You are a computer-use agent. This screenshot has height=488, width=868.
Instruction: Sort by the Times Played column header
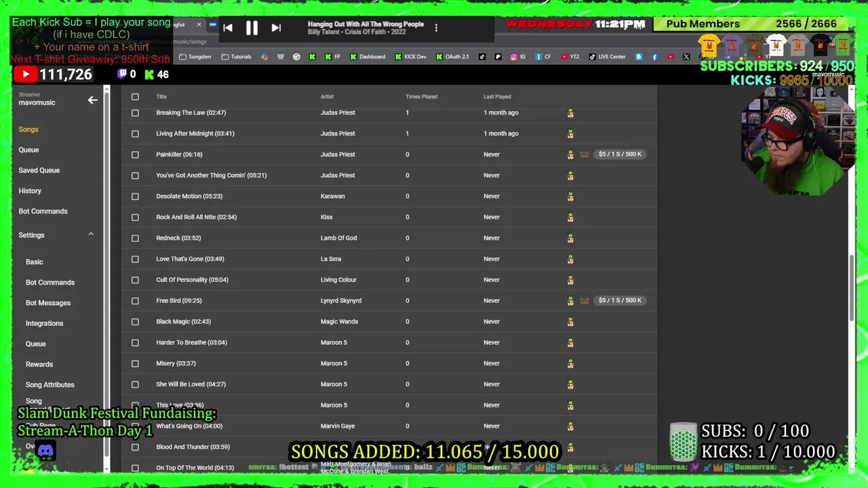(x=421, y=97)
